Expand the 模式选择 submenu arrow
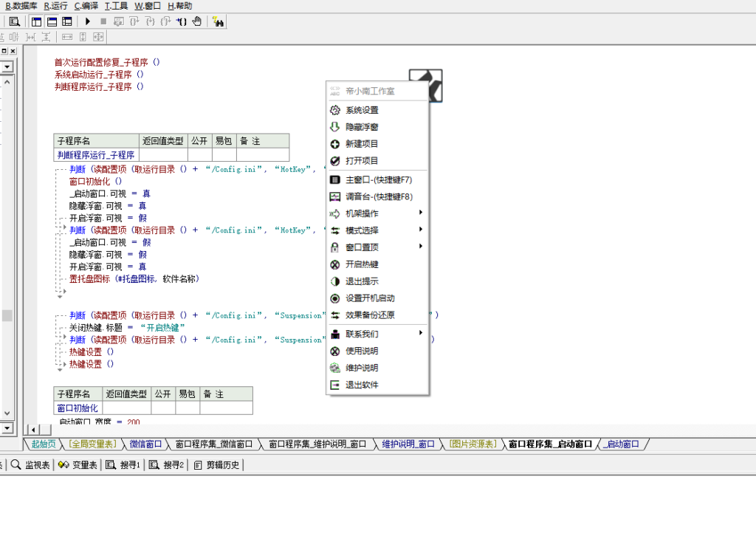The width and height of the screenshot is (756, 542). tap(421, 230)
